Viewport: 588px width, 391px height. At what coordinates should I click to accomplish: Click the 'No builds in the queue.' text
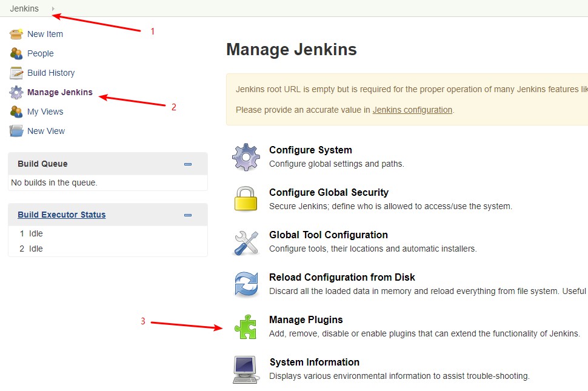(x=55, y=182)
